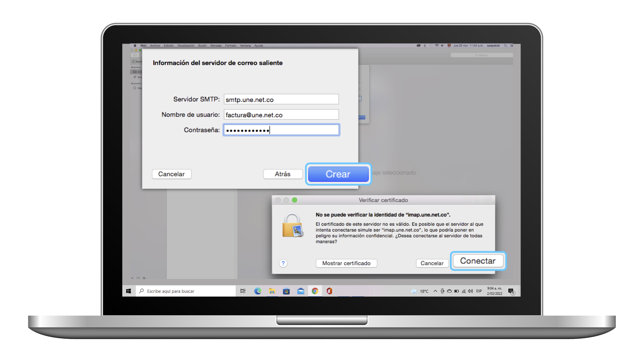This screenshot has height=362, width=644.
Task: Open Google Chrome from the taskbar
Action: coord(315,291)
